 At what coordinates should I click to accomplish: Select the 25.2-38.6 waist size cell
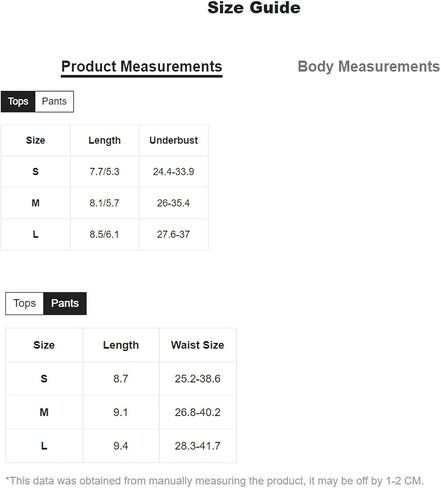tap(198, 379)
